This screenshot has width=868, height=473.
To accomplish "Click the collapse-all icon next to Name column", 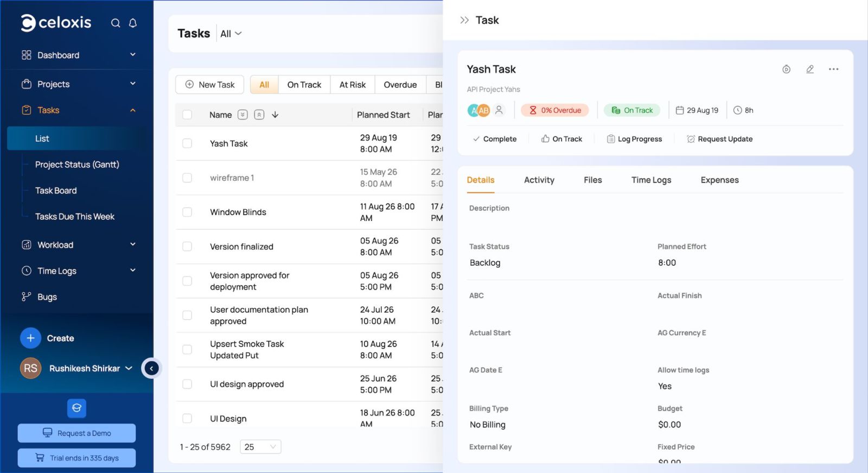I will pyautogui.click(x=259, y=115).
